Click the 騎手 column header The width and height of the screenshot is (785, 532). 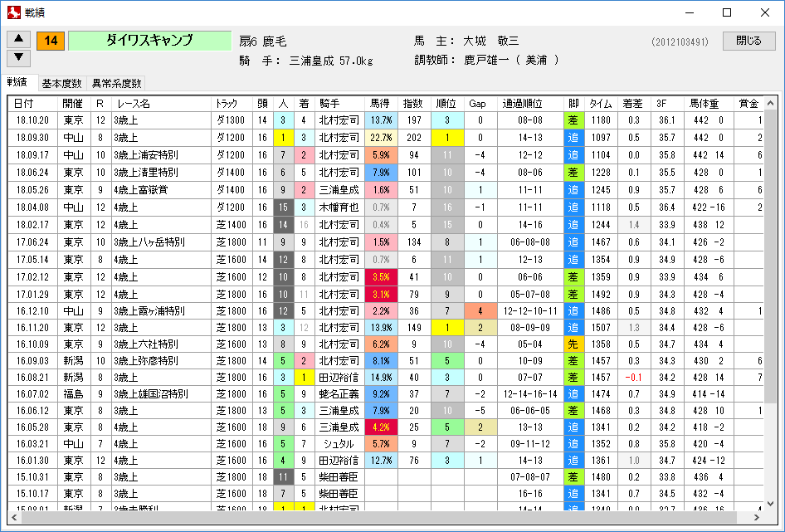(339, 104)
